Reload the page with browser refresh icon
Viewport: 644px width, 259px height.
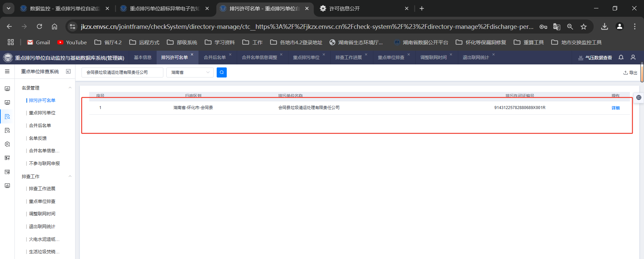[39, 27]
